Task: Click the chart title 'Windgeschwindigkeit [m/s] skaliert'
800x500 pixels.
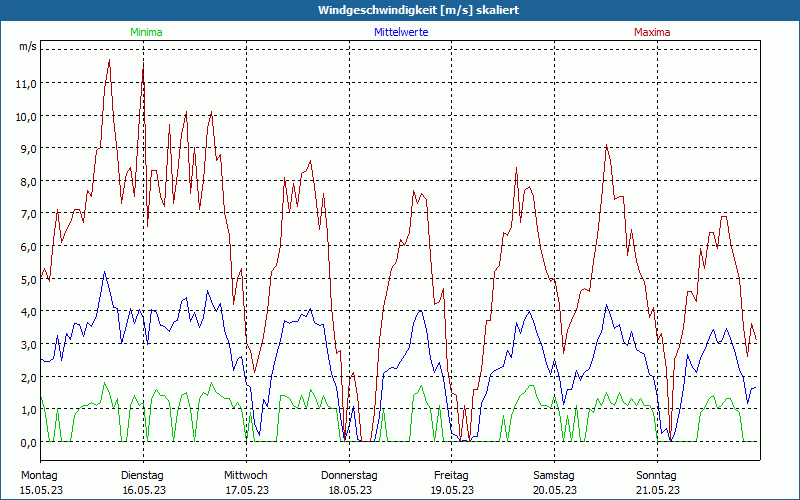Action: click(x=418, y=10)
